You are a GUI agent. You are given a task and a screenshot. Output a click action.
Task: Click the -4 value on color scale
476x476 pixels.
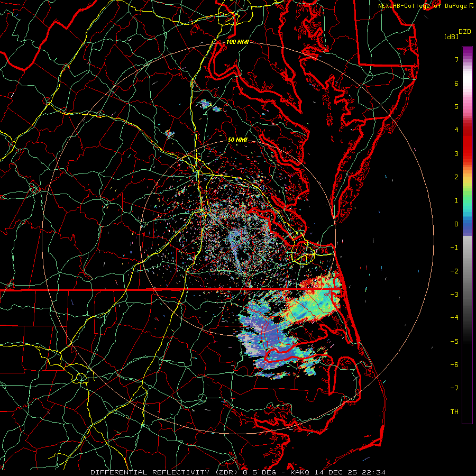coord(454,317)
